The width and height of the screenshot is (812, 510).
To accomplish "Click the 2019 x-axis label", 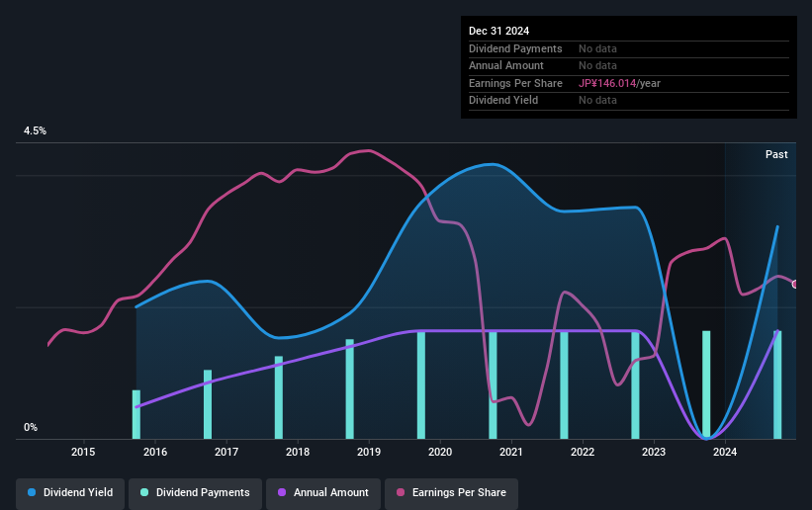I will pyautogui.click(x=369, y=452).
